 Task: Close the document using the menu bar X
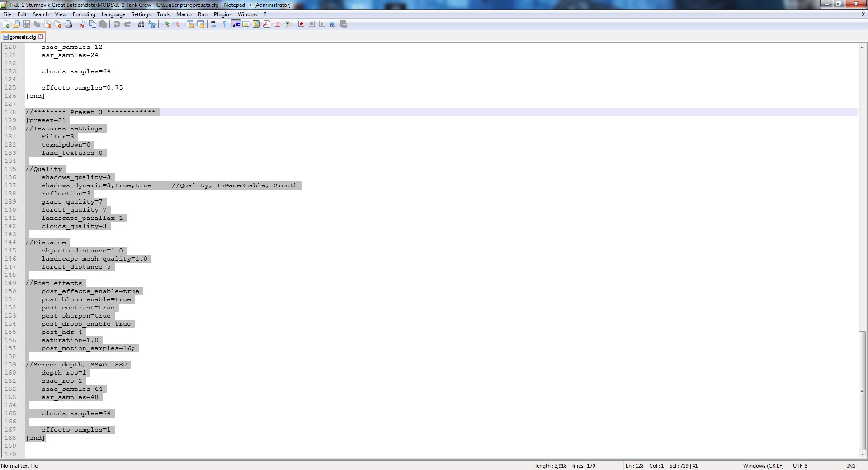pos(863,14)
